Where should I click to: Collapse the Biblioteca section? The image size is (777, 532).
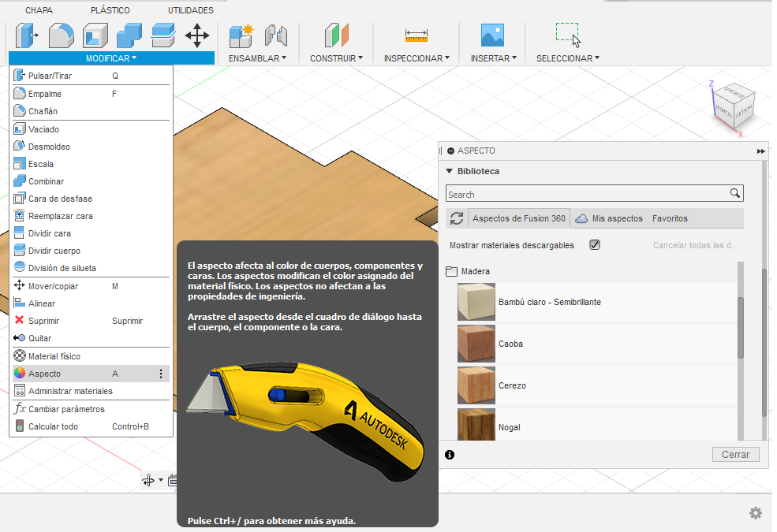[450, 171]
